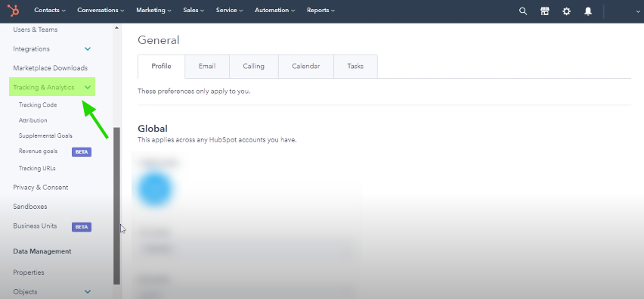Open Business Units settings

(x=35, y=226)
